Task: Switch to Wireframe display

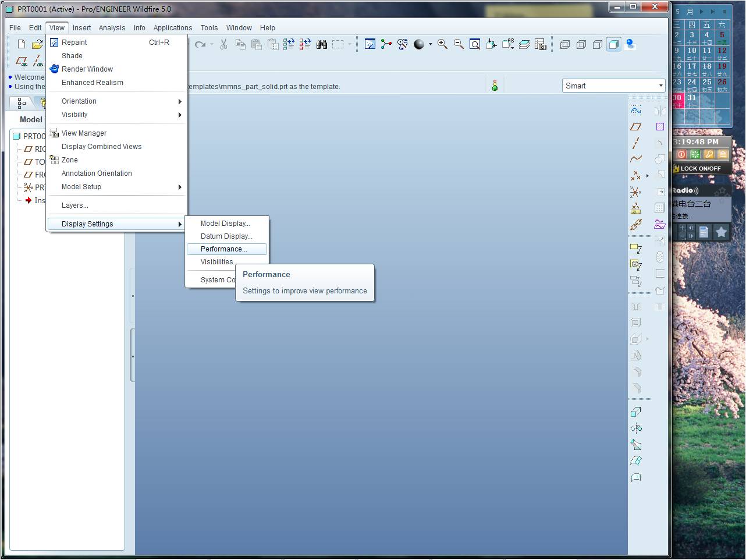Action: click(564, 44)
